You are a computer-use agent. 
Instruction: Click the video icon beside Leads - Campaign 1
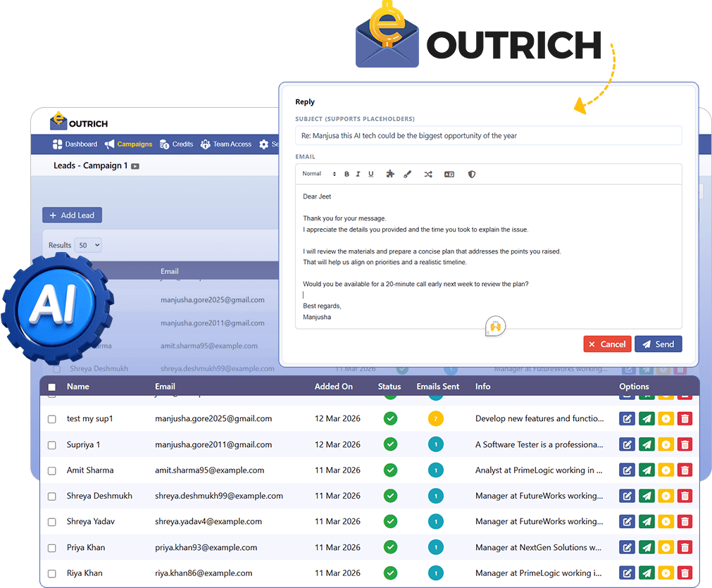(x=135, y=166)
